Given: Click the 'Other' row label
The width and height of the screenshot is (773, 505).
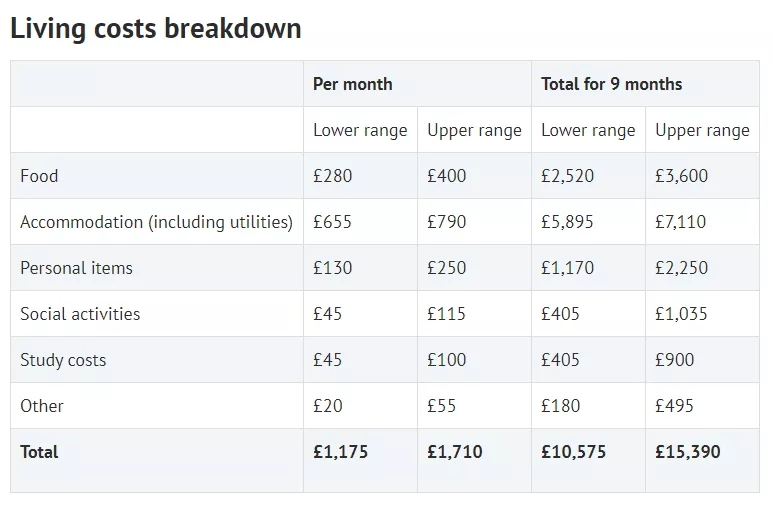Looking at the screenshot, I should [x=42, y=406].
